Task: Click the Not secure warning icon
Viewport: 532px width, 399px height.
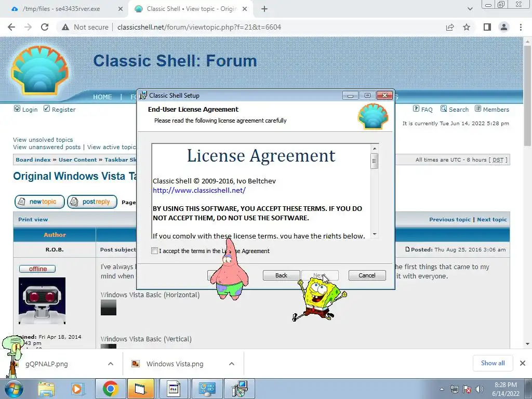Action: pos(65,27)
